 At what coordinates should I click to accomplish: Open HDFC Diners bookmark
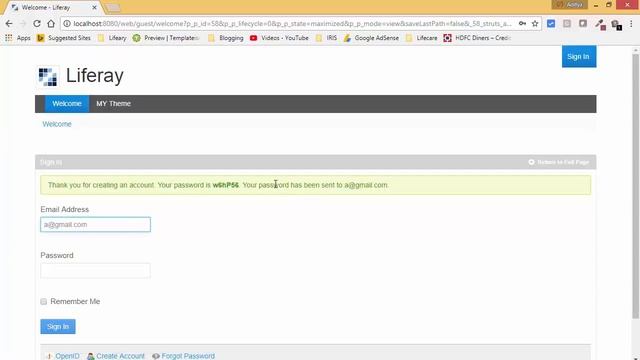[x=478, y=38]
